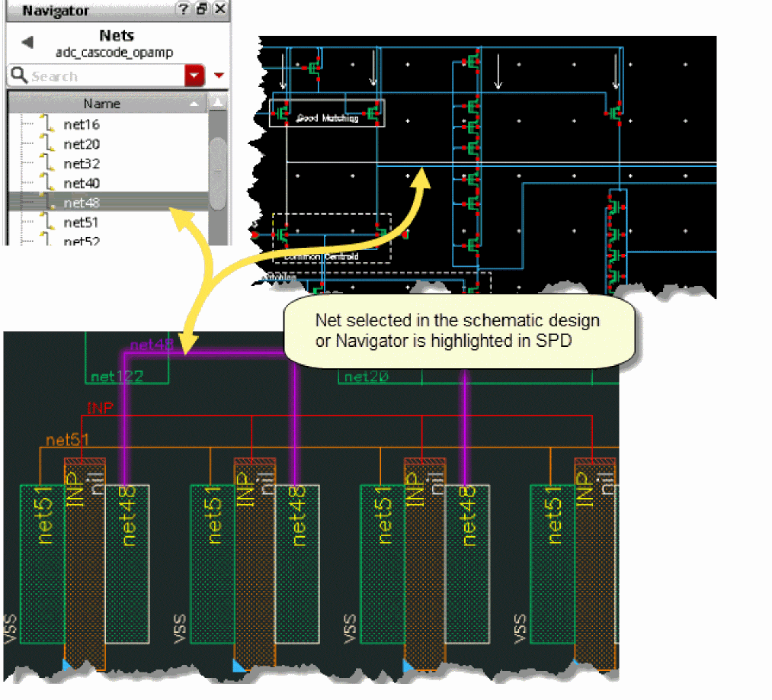The image size is (772, 700).
Task: Click the purple net48 label in SPD
Action: tap(152, 345)
